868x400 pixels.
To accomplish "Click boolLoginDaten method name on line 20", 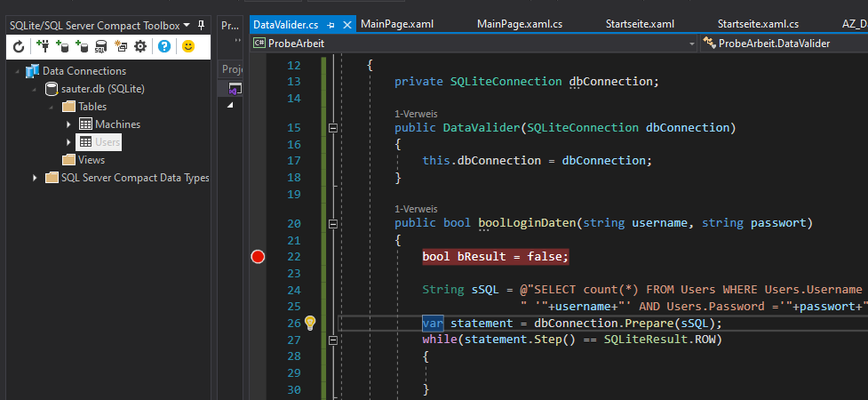I will tap(527, 223).
